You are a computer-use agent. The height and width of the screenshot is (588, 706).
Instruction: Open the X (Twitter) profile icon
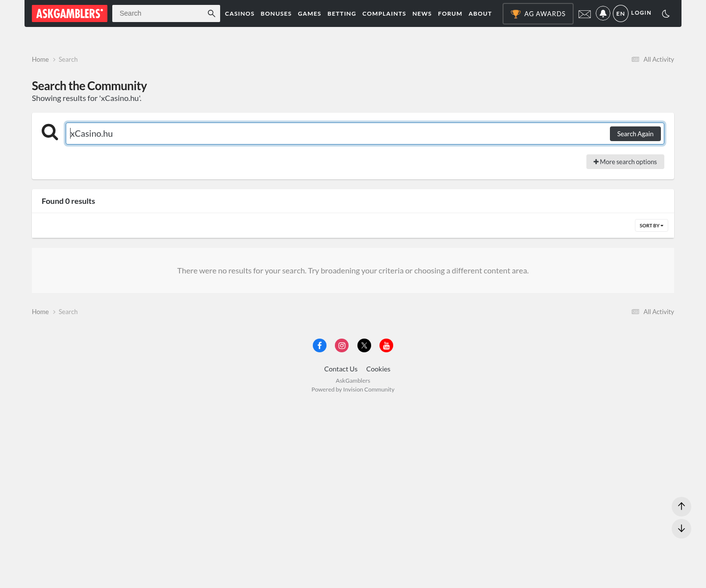pyautogui.click(x=364, y=345)
